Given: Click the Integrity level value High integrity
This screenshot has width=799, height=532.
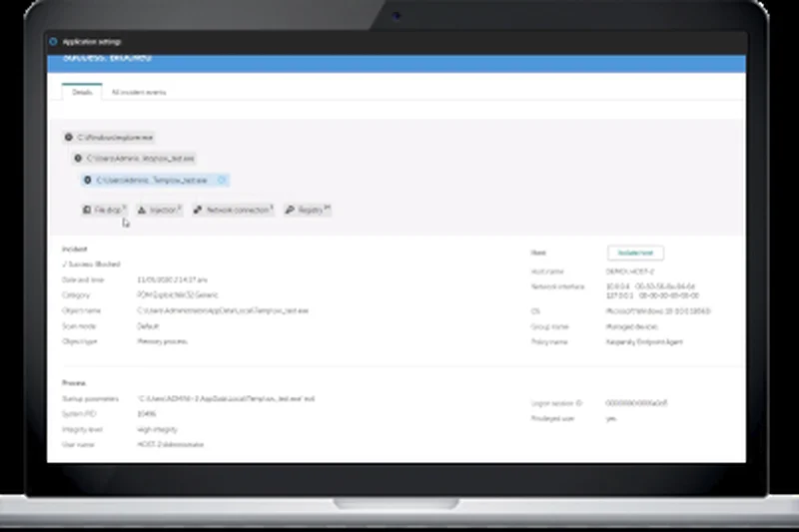Looking at the screenshot, I should tap(158, 429).
